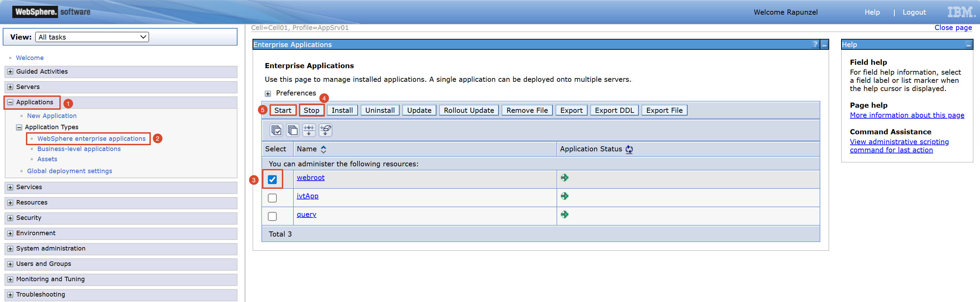
Task: Click the Deselect All items icon
Action: coord(292,130)
